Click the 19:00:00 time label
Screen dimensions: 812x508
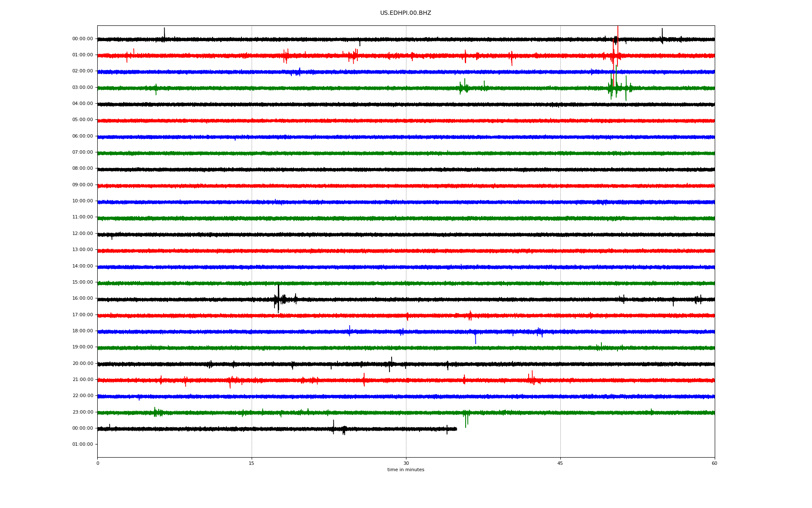[82, 347]
